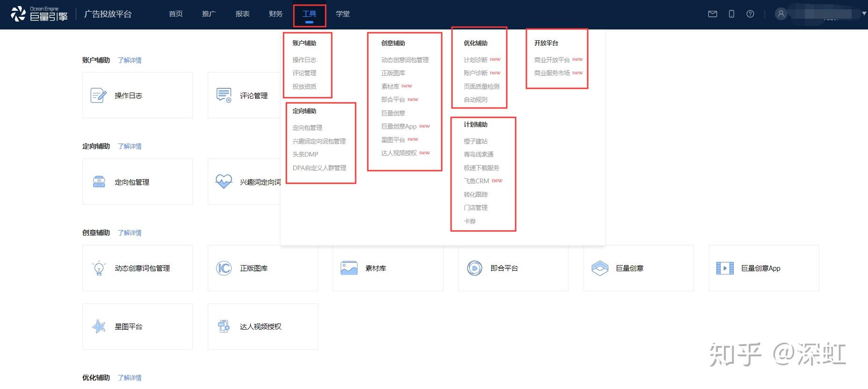This screenshot has width=868, height=389.
Task: Select 商业服务市场 menu entry
Action: pos(552,73)
